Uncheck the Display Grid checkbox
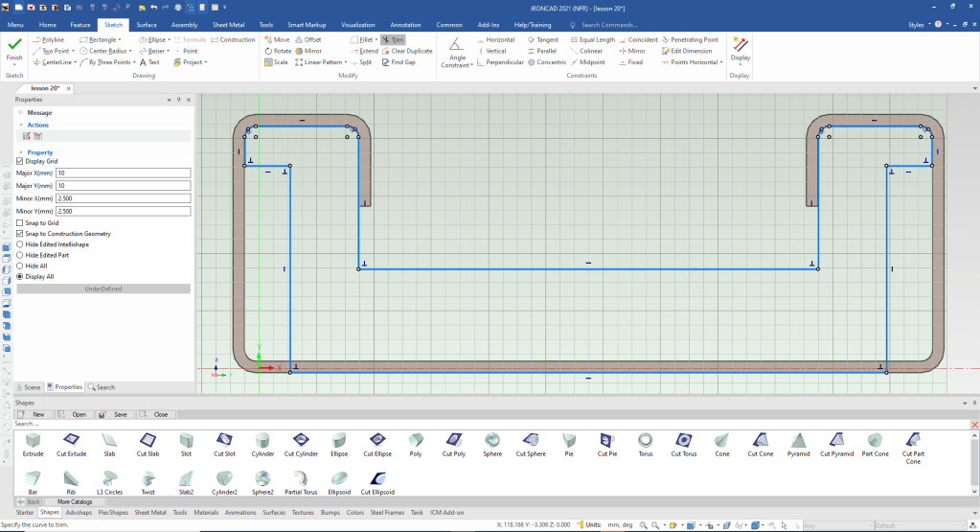This screenshot has width=980, height=532. [20, 161]
